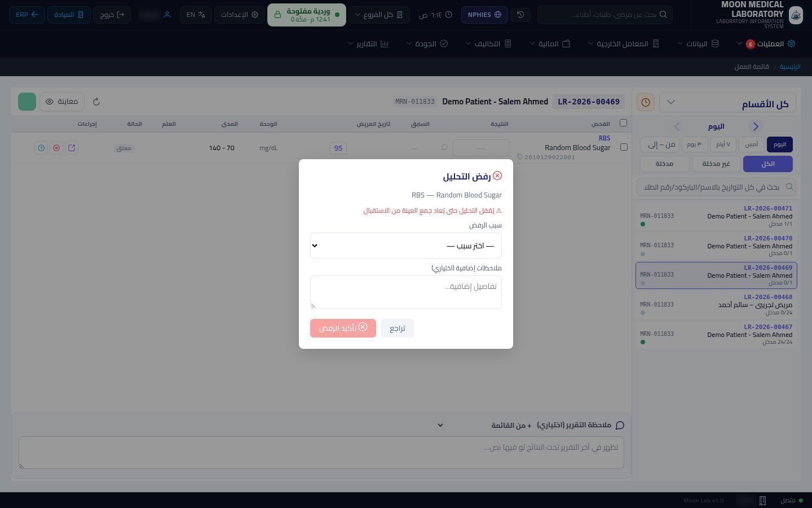Click the clock history icon in RBS row
The height and width of the screenshot is (508, 812).
coord(41,148)
